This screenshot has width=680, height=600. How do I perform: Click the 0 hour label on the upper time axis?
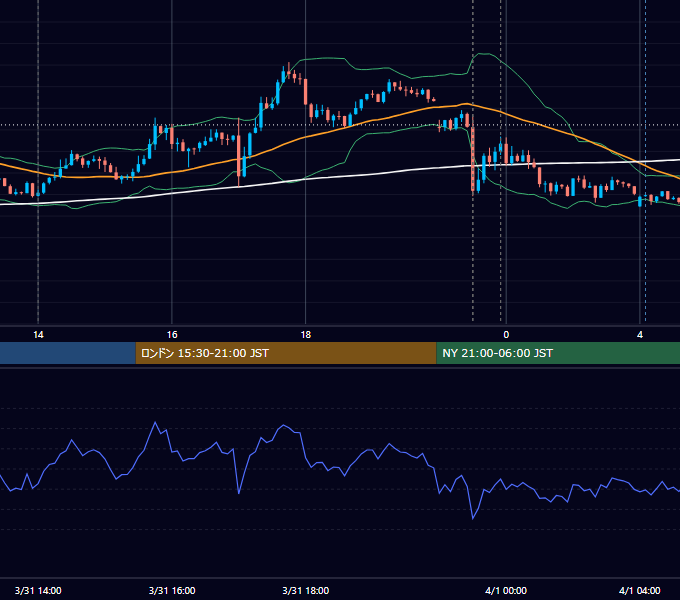(x=506, y=335)
